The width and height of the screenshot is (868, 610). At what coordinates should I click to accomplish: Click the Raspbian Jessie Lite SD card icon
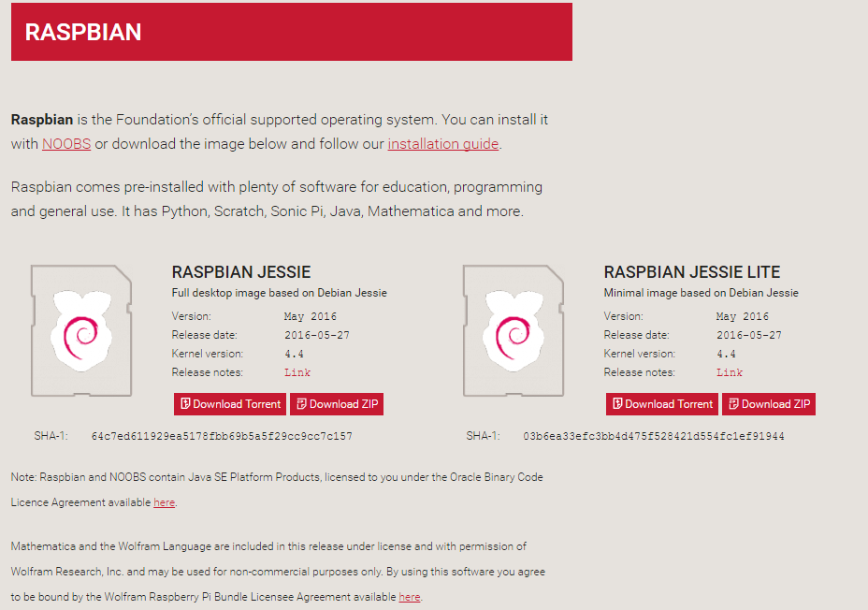514,330
